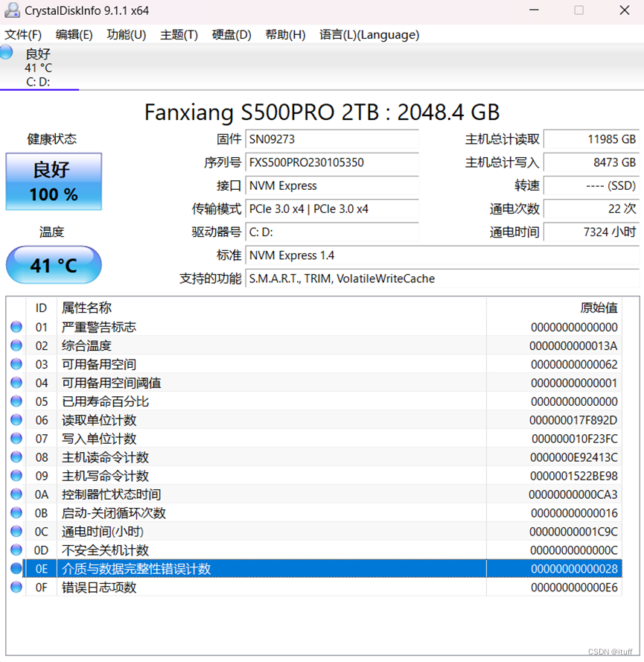Select the 通电时间(小时) attribute row
Screen dimensions: 644x662
click(314, 531)
